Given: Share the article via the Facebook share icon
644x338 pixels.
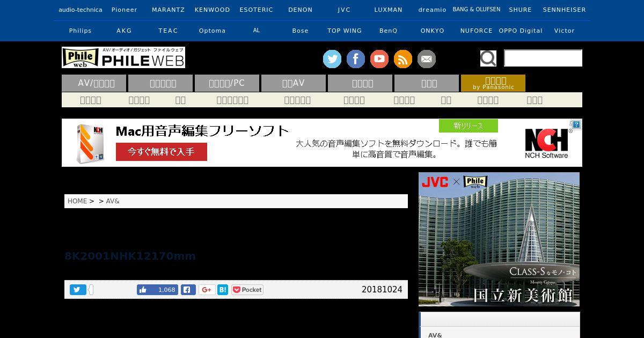Looking at the screenshot, I should coord(188,290).
